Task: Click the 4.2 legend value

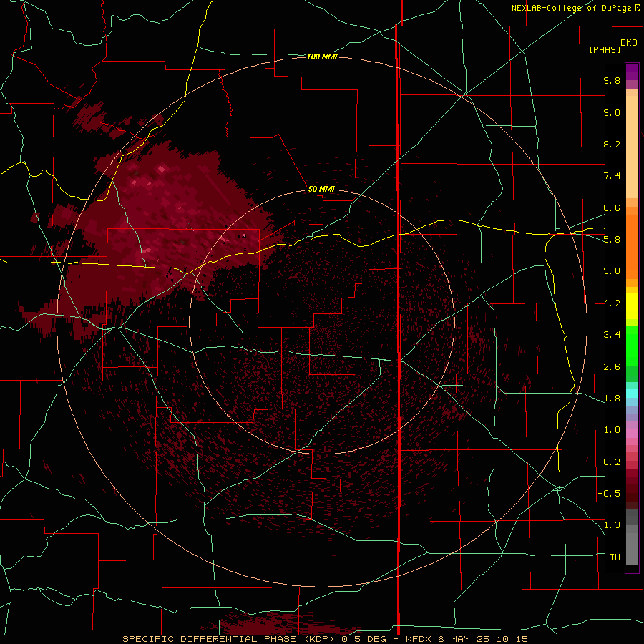Action: 612,303
